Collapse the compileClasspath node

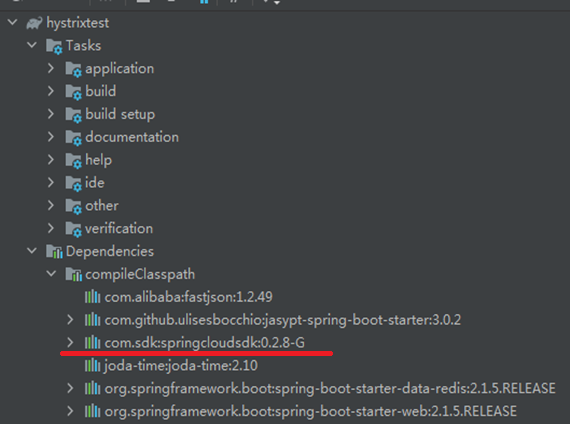tap(51, 273)
